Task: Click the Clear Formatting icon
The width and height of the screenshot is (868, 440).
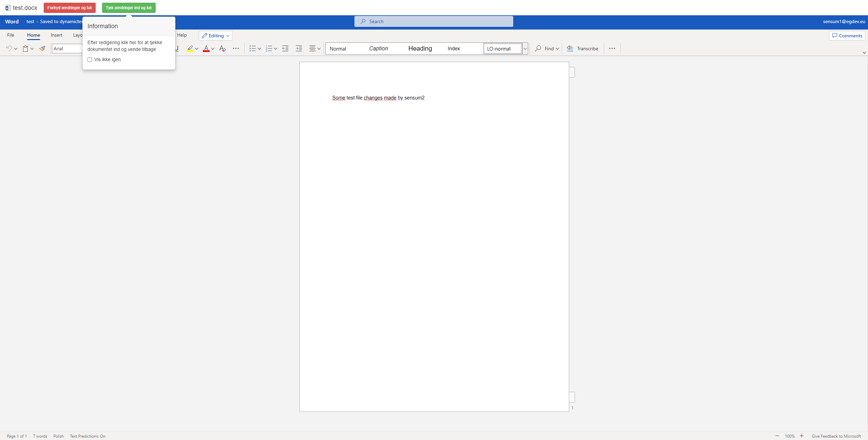Action: pyautogui.click(x=223, y=49)
